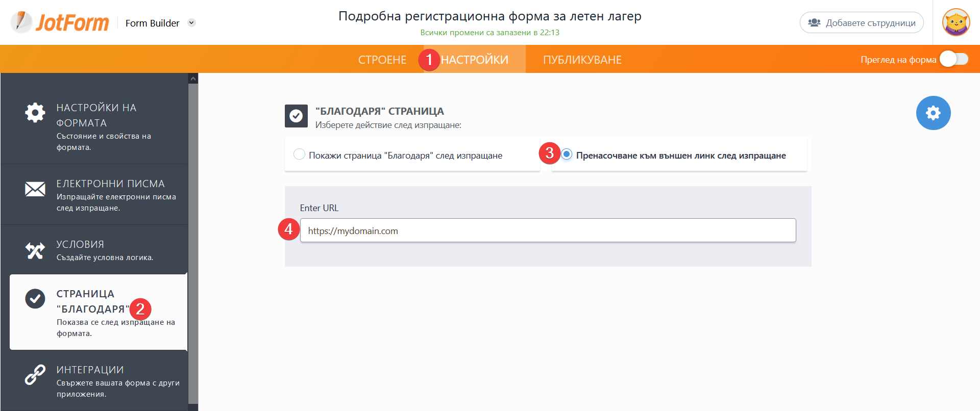The width and height of the screenshot is (980, 411).
Task: Expand the Form Builder dropdown arrow
Action: [x=191, y=22]
